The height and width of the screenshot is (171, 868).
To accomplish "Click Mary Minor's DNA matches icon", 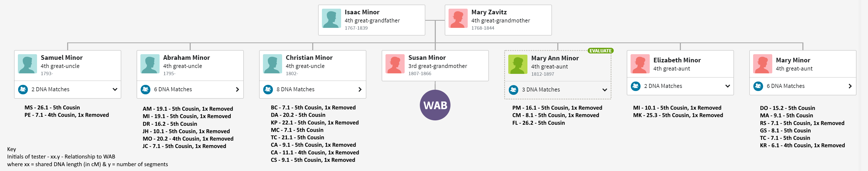I will click(758, 86).
